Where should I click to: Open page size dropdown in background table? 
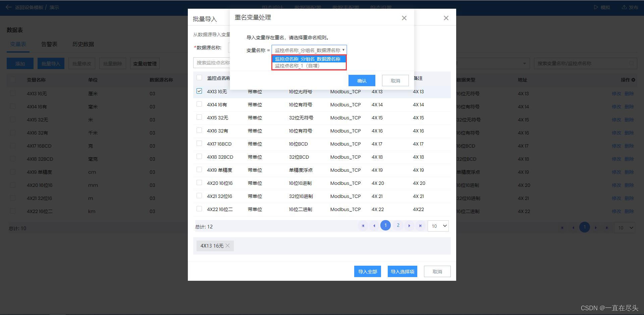click(625, 228)
